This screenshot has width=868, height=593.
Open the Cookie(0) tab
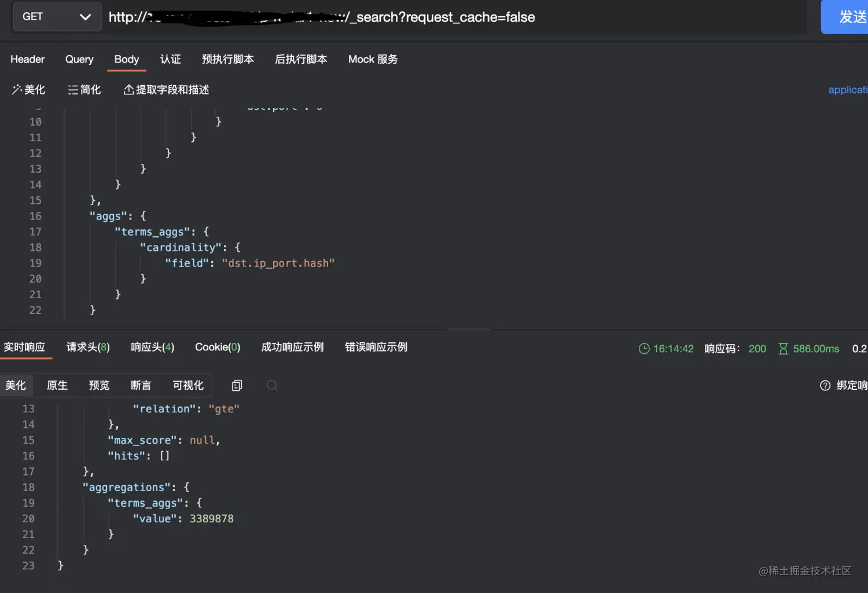pos(218,347)
